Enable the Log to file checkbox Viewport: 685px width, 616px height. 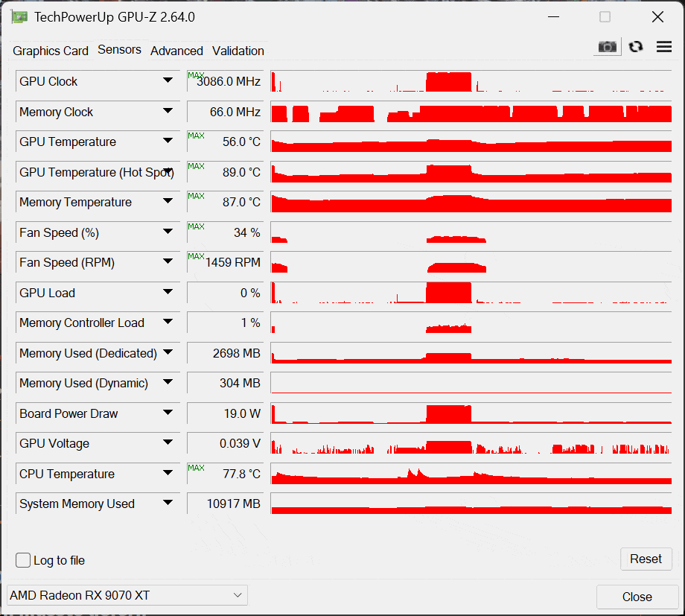tap(23, 560)
